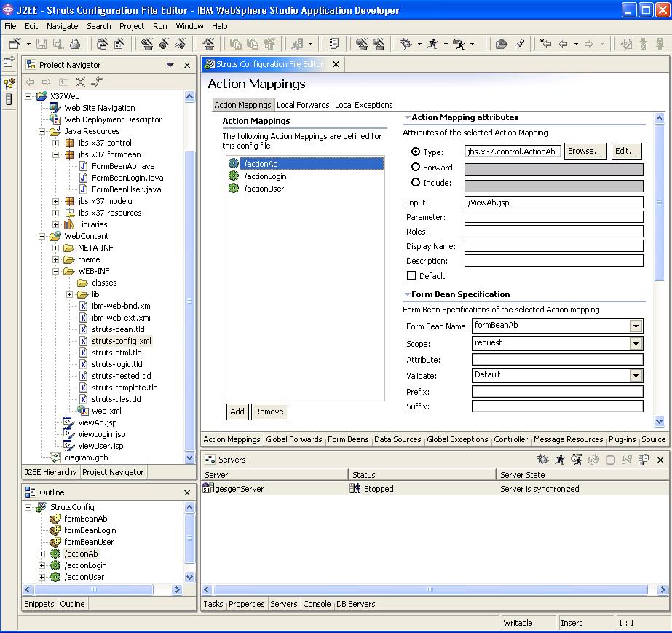Click the Remove button
This screenshot has height=633, width=672.
[269, 412]
